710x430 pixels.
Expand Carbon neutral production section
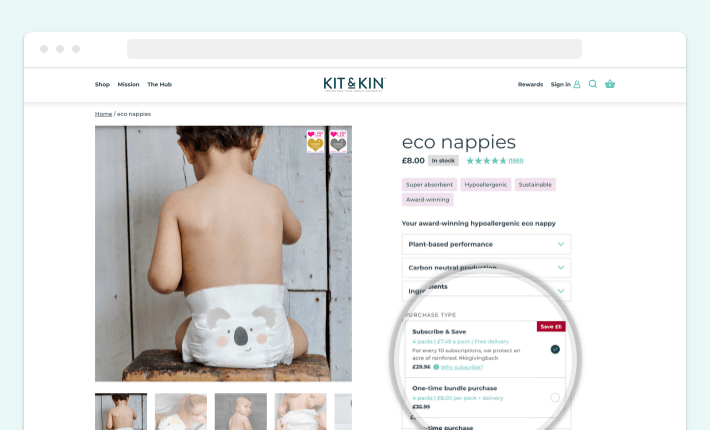pyautogui.click(x=486, y=268)
